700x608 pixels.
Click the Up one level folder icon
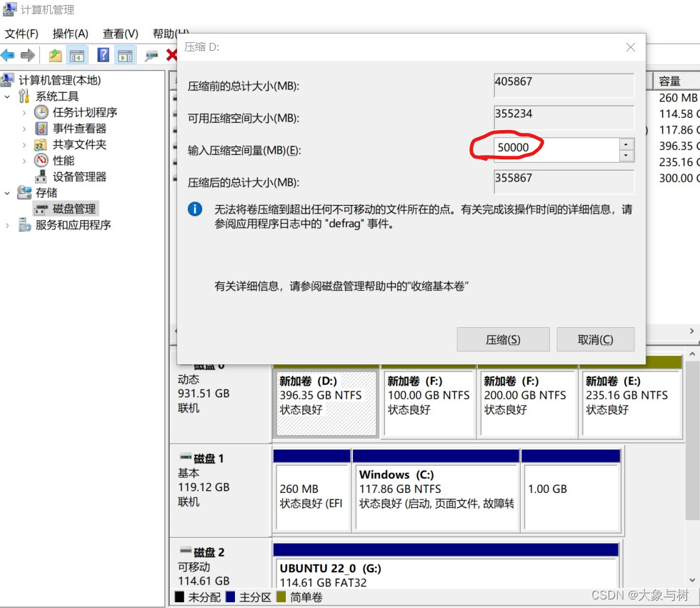pos(56,55)
